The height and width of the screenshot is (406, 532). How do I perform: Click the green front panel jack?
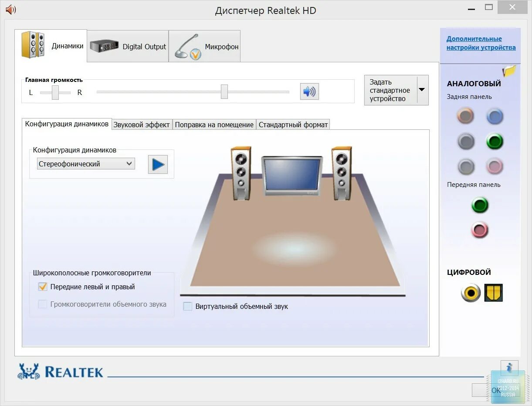pyautogui.click(x=480, y=205)
